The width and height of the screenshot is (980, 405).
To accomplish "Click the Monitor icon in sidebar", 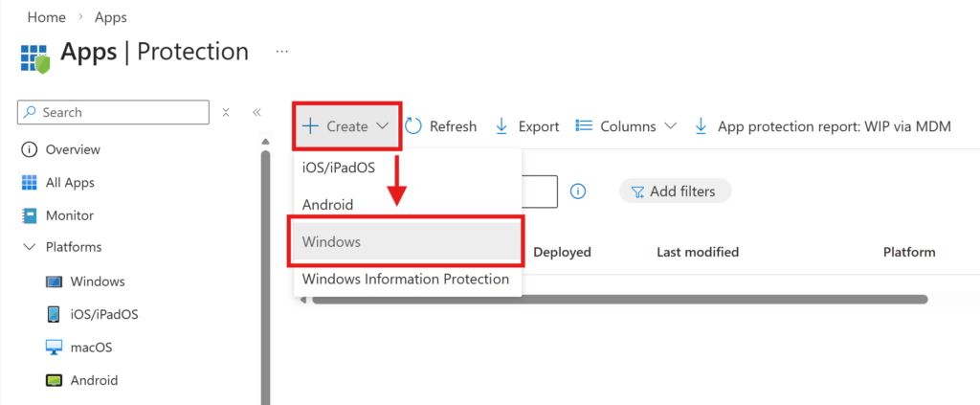I will pos(29,215).
